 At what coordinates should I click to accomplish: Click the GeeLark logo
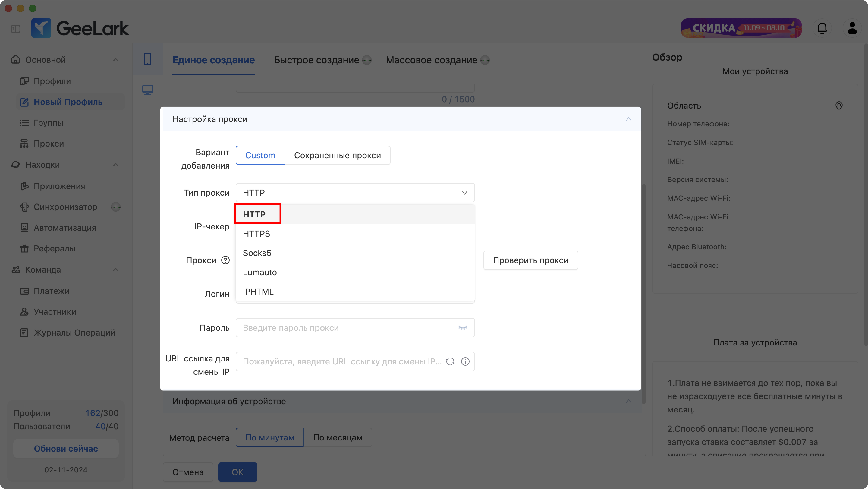(80, 28)
